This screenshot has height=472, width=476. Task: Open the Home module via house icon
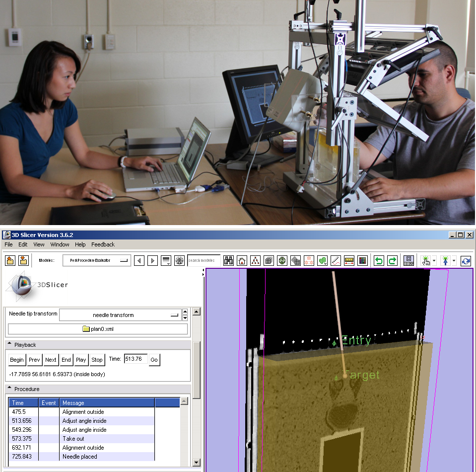point(242,260)
